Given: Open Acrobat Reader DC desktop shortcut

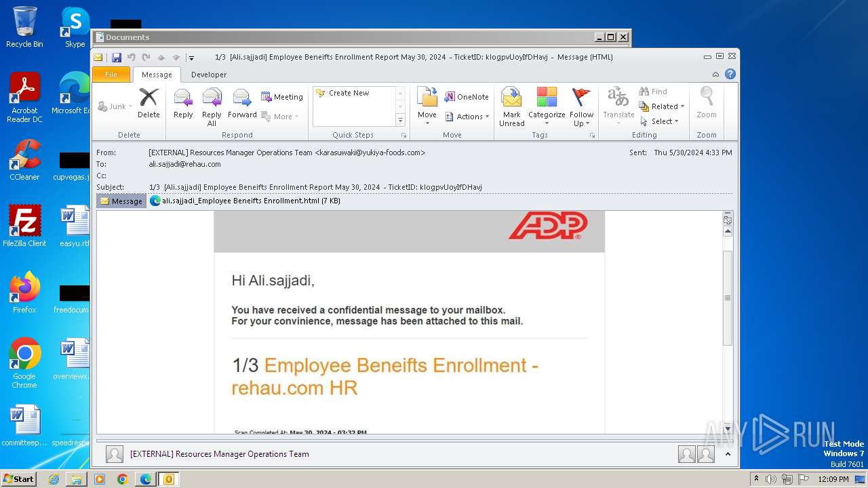Looking at the screenshot, I should pyautogui.click(x=24, y=98).
